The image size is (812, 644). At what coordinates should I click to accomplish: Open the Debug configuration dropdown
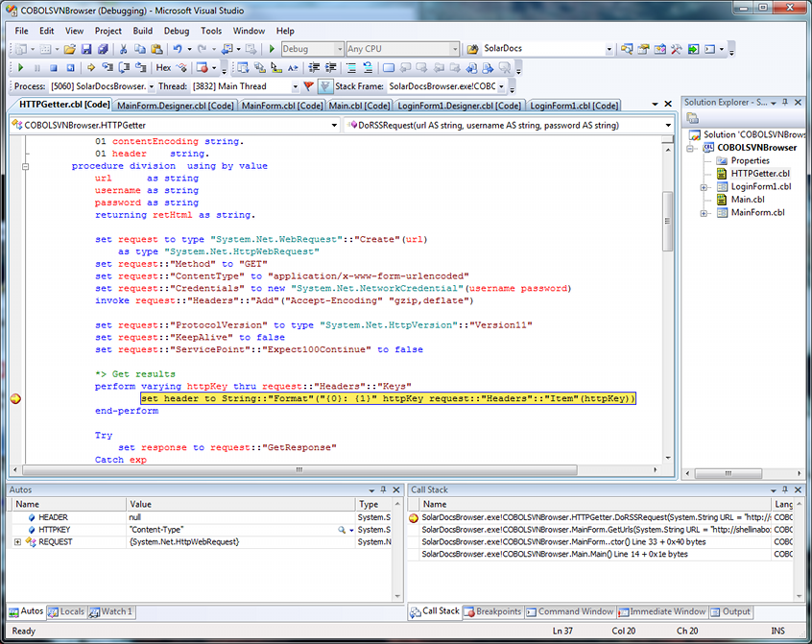pos(340,49)
